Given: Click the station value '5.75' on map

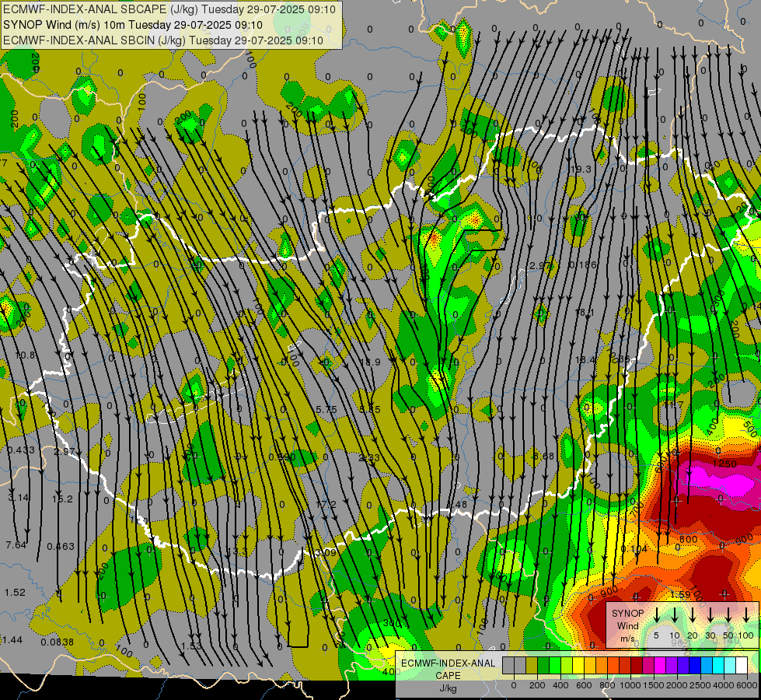Looking at the screenshot, I should point(326,410).
